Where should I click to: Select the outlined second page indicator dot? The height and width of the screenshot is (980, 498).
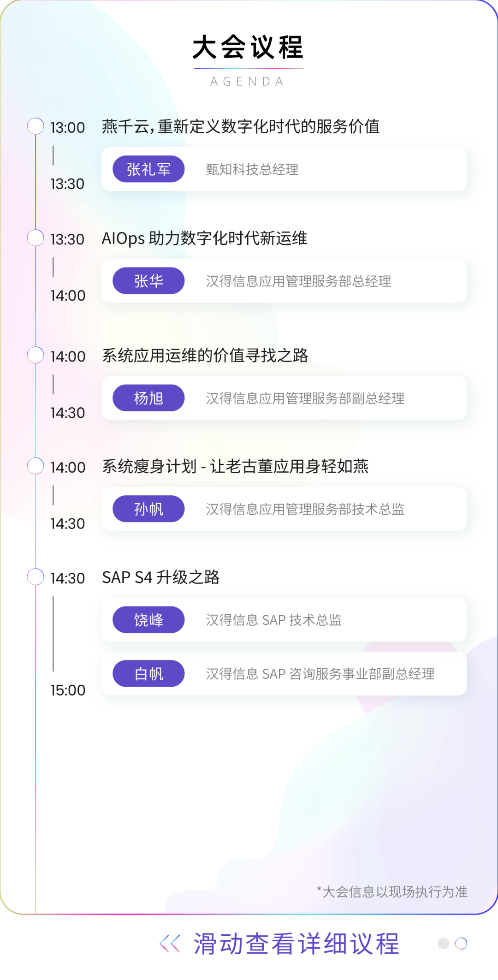click(461, 944)
